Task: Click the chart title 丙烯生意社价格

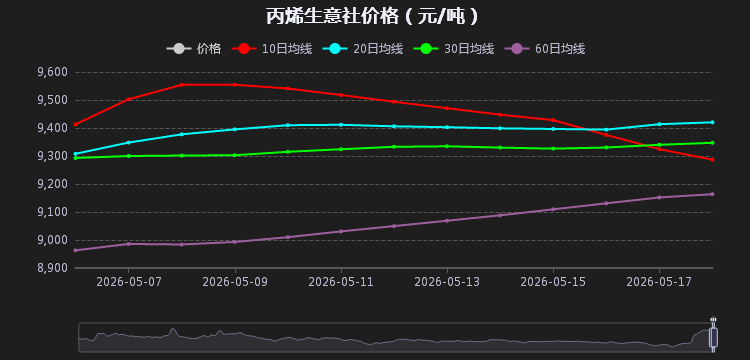Action: [332, 16]
